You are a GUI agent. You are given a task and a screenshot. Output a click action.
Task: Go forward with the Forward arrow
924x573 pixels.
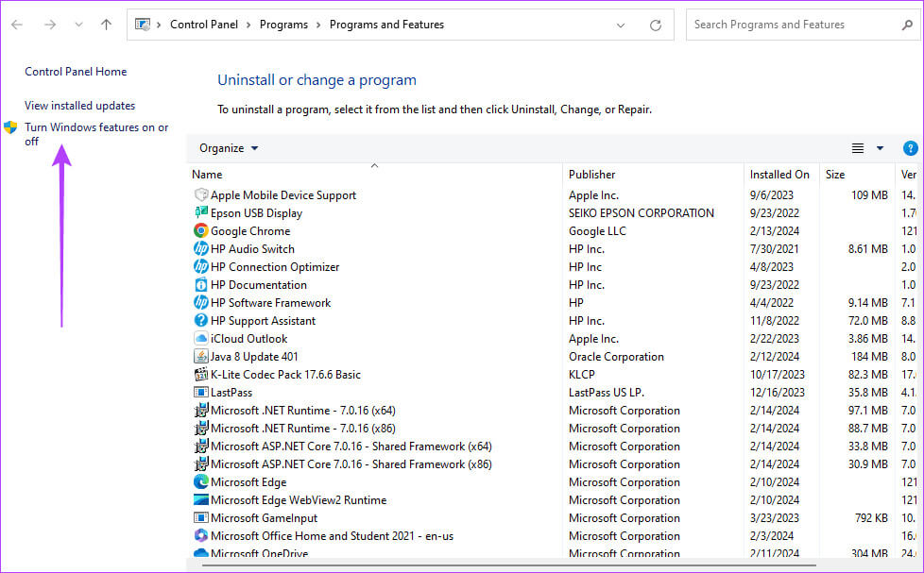50,25
